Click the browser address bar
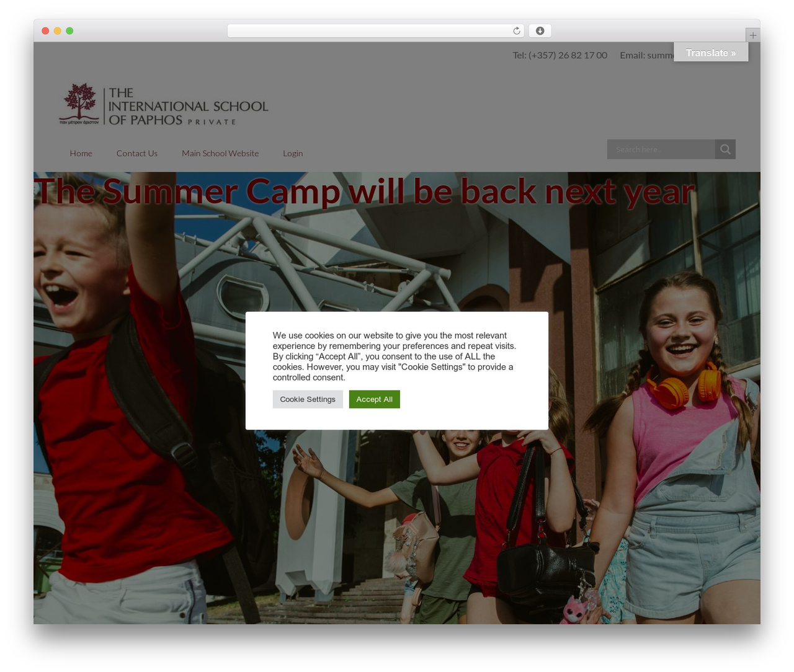 tap(375, 31)
